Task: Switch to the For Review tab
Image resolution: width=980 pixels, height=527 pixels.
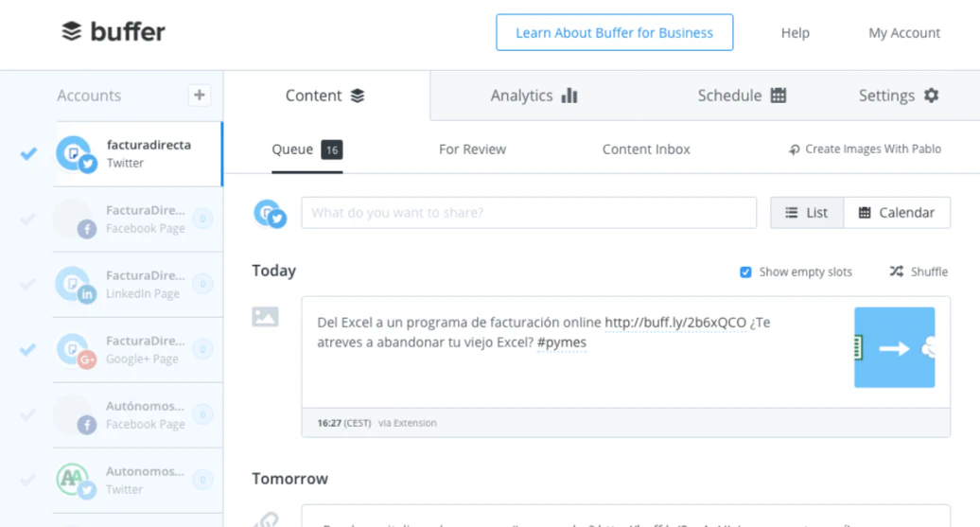Action: tap(472, 149)
